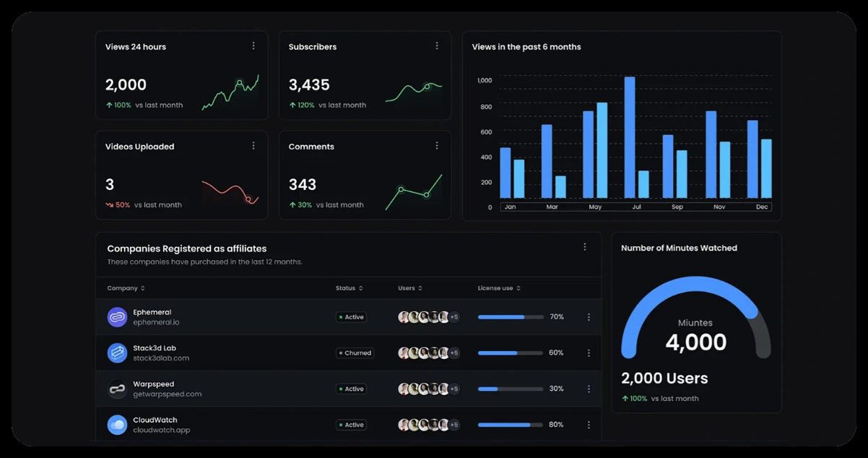
Task: Sort the table by Company column
Action: 126,288
